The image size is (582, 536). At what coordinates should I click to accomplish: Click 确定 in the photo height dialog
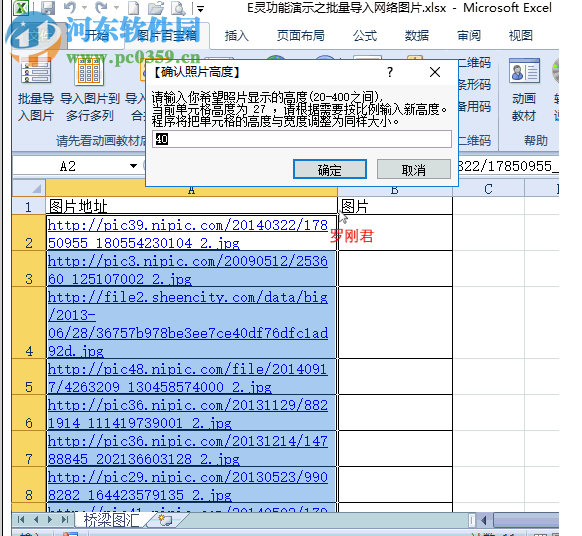coord(330,169)
